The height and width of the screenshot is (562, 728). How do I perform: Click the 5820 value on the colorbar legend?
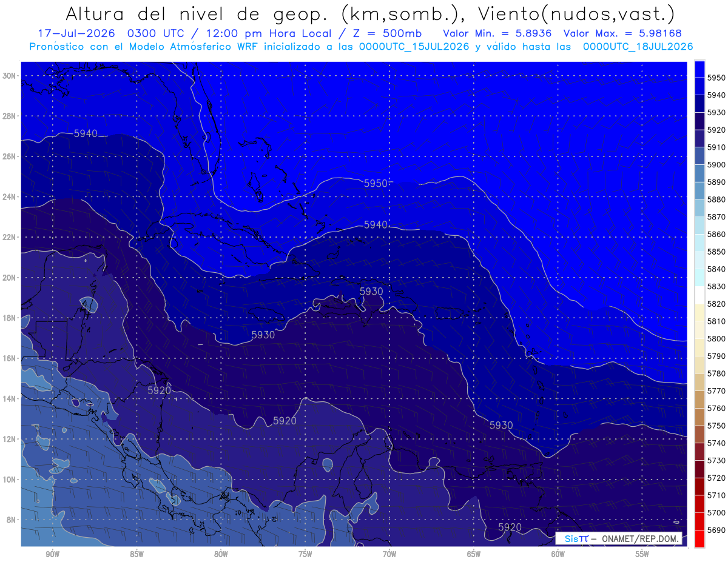[716, 304]
